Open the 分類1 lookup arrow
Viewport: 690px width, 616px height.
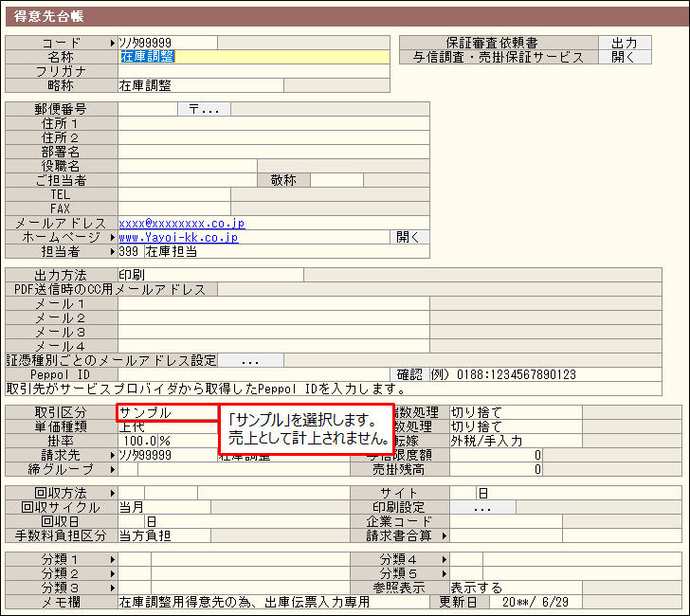tap(113, 560)
